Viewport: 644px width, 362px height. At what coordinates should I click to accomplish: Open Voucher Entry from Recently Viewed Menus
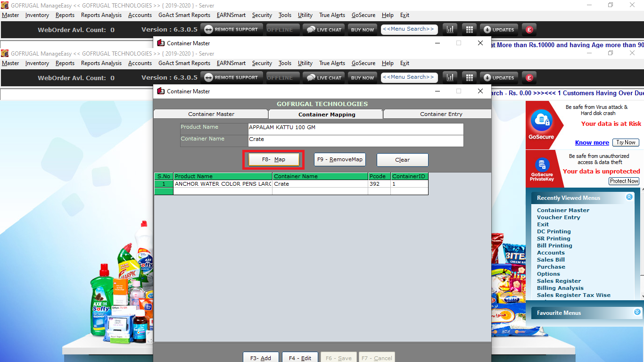559,217
